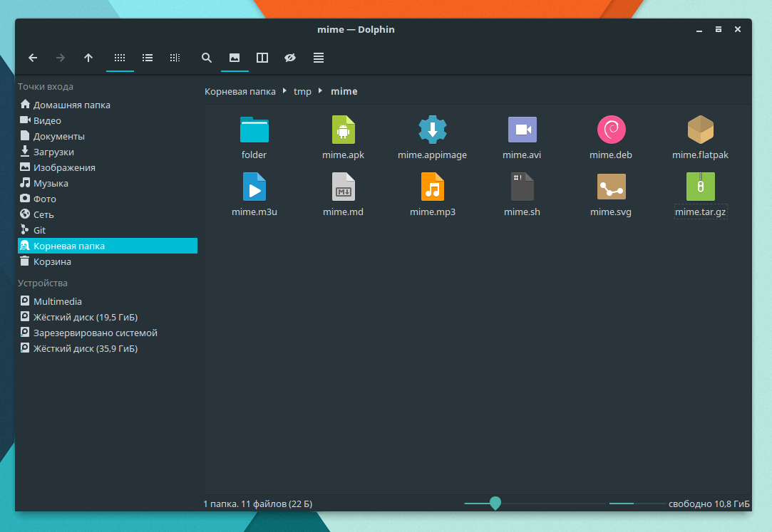This screenshot has width=772, height=532.
Task: Select the mime.m3u playlist file
Action: (254, 187)
